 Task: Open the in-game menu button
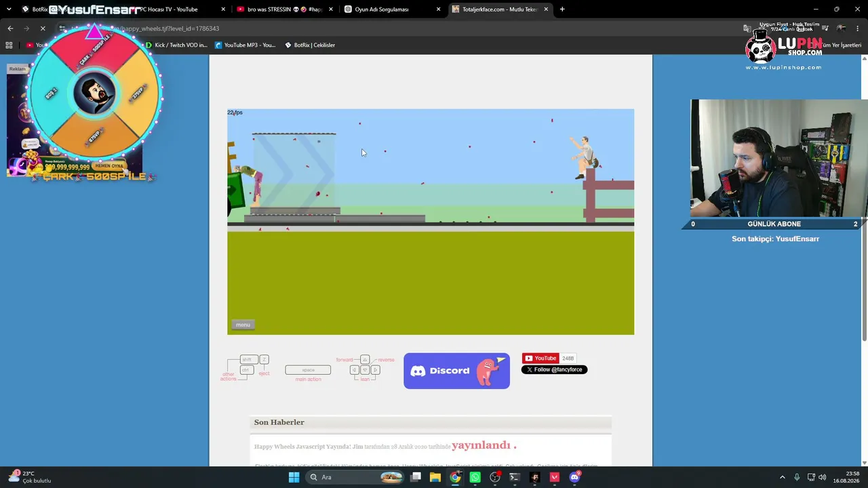point(243,325)
